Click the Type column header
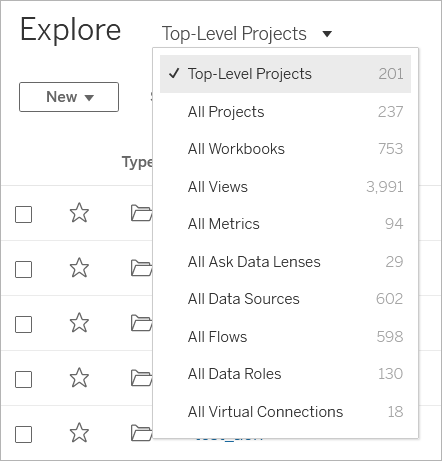442x461 pixels. (137, 162)
